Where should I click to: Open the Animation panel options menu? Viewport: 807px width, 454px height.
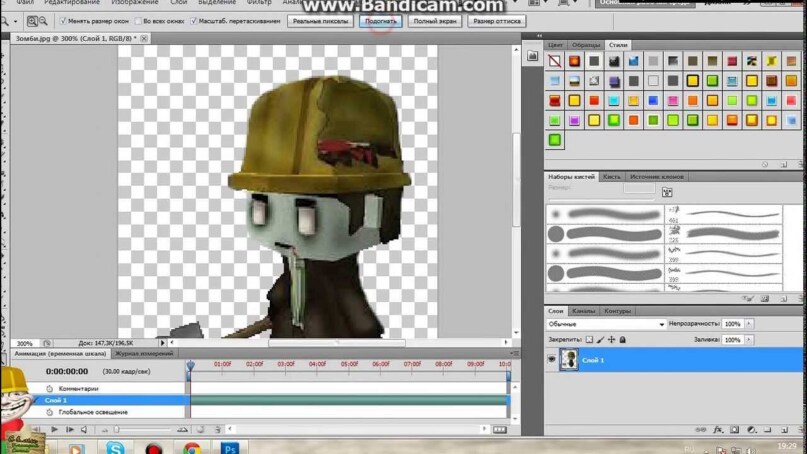pyautogui.click(x=514, y=354)
